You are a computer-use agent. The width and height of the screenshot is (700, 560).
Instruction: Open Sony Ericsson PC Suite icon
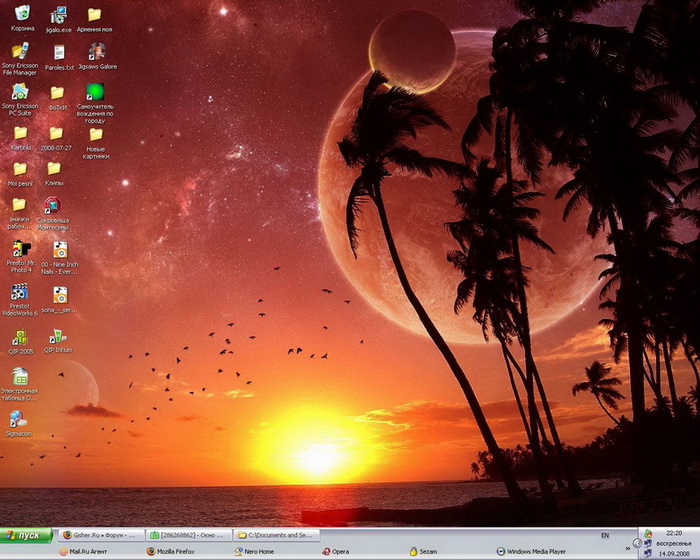point(20,92)
